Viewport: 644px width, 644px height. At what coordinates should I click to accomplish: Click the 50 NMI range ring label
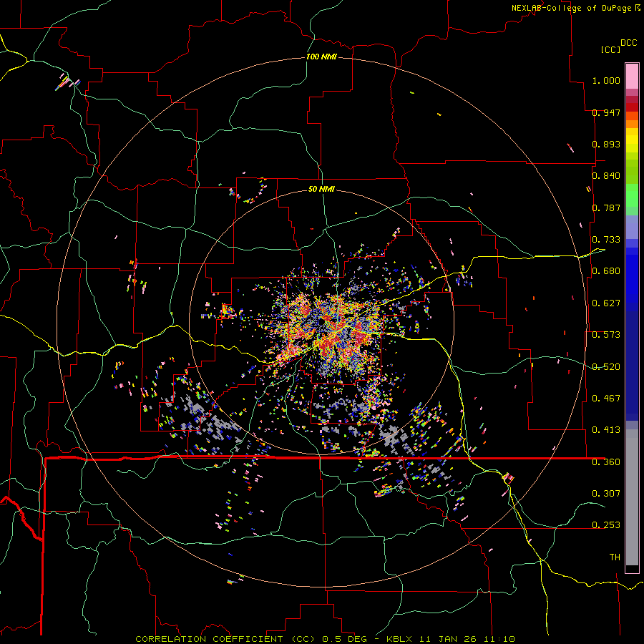tap(321, 189)
